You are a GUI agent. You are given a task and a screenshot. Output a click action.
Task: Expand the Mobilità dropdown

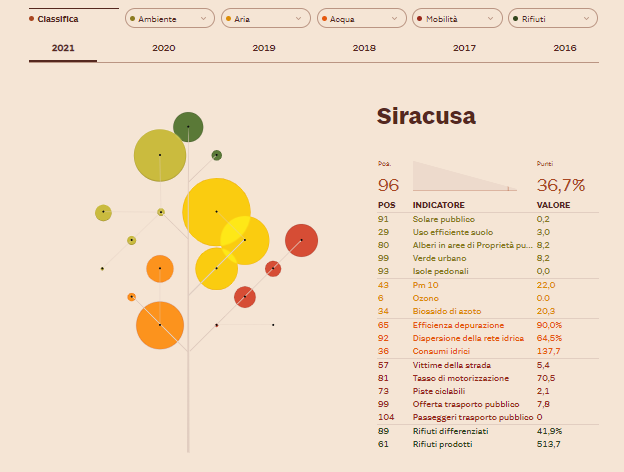pyautogui.click(x=456, y=18)
